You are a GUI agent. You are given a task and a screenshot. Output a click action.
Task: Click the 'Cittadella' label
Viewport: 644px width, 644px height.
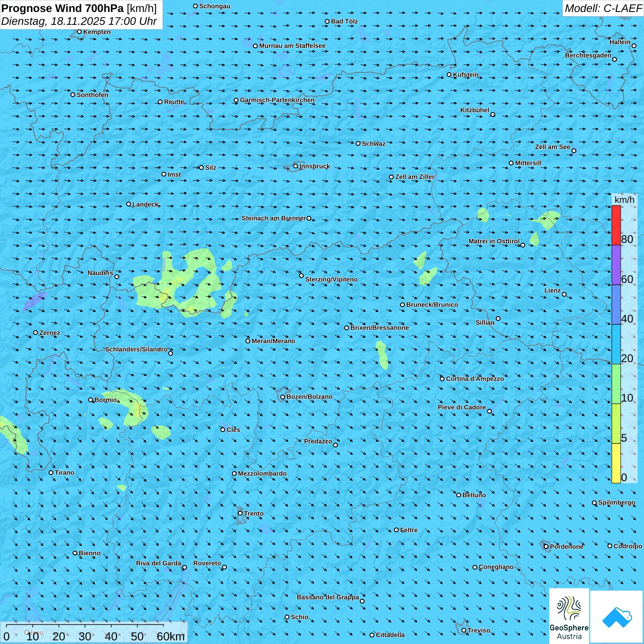390,635
